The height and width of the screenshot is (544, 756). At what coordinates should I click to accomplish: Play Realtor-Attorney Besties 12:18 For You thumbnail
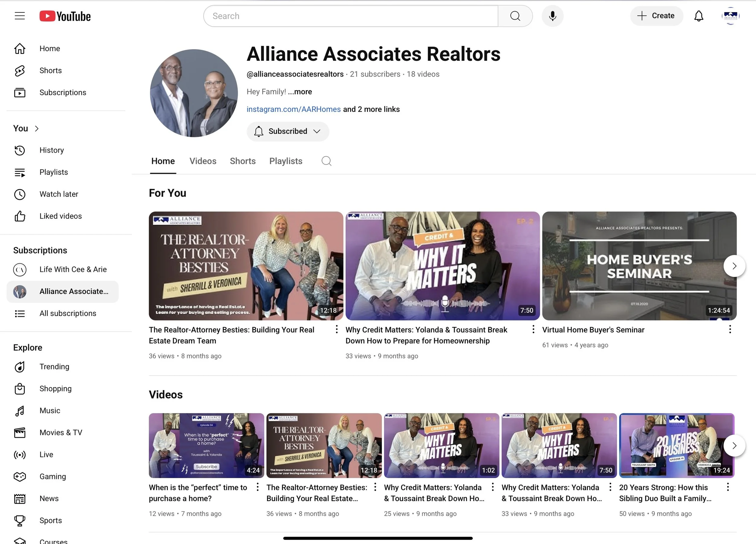(x=246, y=266)
